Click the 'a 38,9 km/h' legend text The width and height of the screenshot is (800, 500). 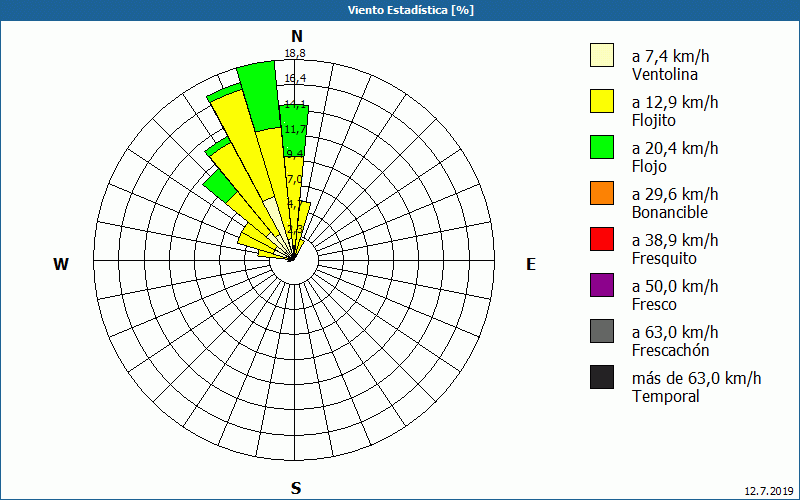pyautogui.click(x=675, y=240)
